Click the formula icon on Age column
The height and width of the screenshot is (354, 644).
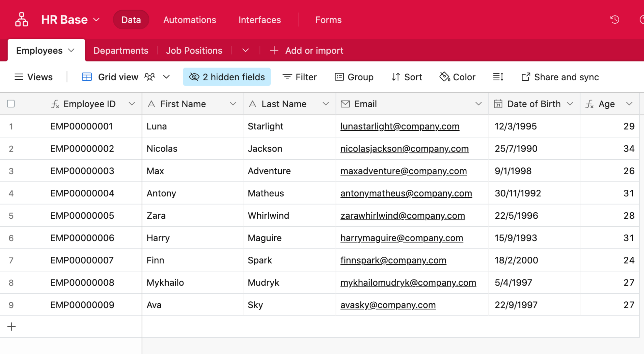click(589, 104)
